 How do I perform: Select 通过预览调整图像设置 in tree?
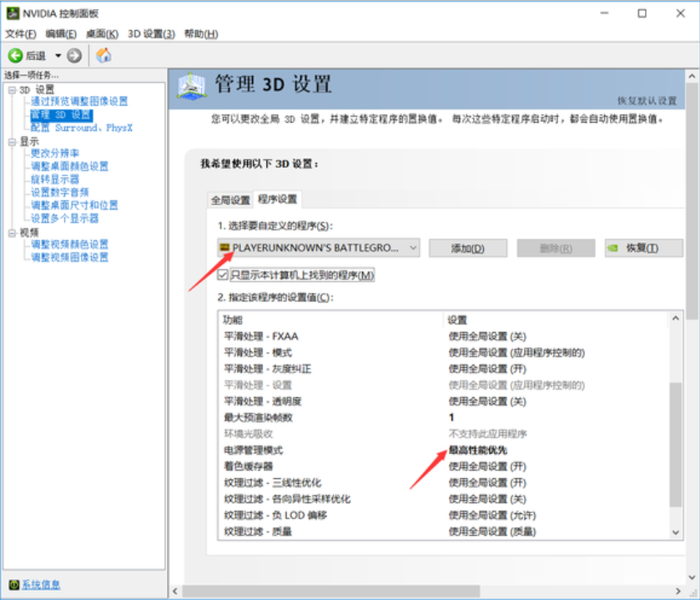pos(79,102)
